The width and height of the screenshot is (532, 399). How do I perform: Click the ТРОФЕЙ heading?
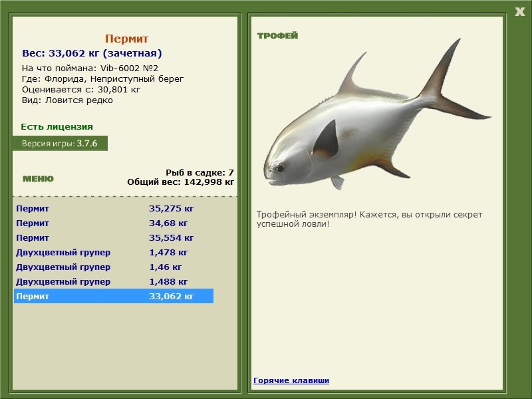[277, 36]
